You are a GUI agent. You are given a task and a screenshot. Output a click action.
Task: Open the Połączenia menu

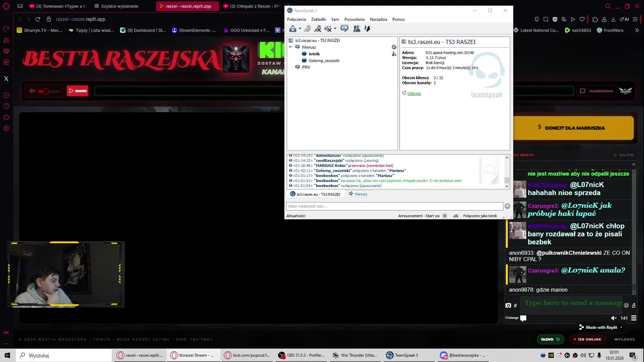(x=296, y=20)
